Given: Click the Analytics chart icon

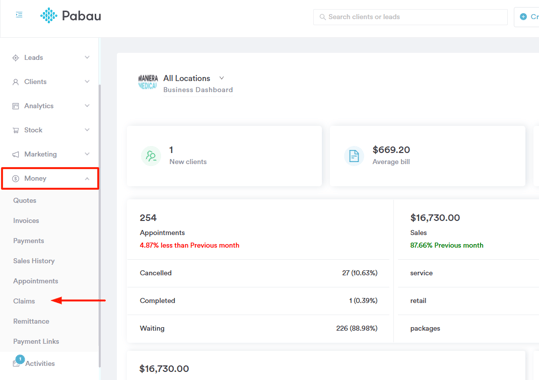Looking at the screenshot, I should point(15,106).
